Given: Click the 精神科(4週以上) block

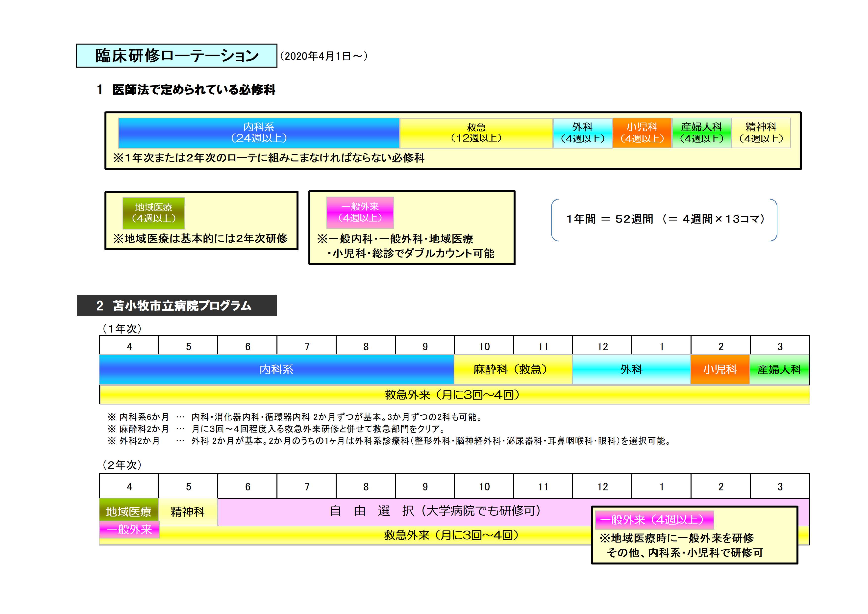Looking at the screenshot, I should (761, 133).
